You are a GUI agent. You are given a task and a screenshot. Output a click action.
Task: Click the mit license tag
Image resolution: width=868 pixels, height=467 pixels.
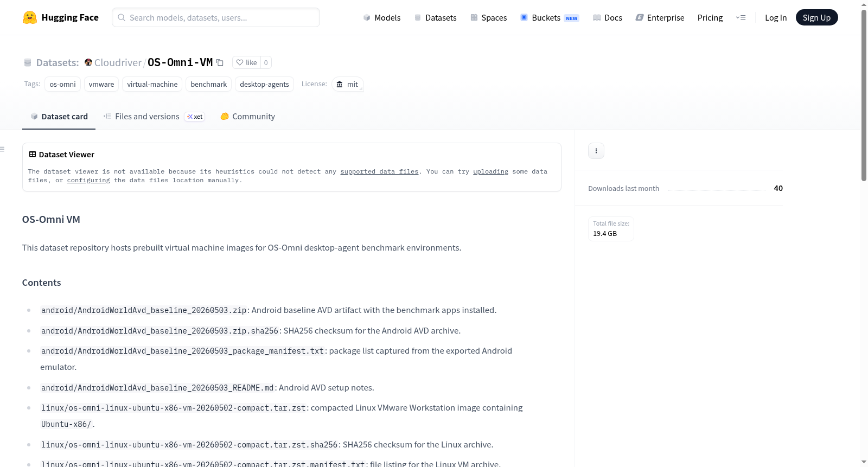[x=347, y=84]
